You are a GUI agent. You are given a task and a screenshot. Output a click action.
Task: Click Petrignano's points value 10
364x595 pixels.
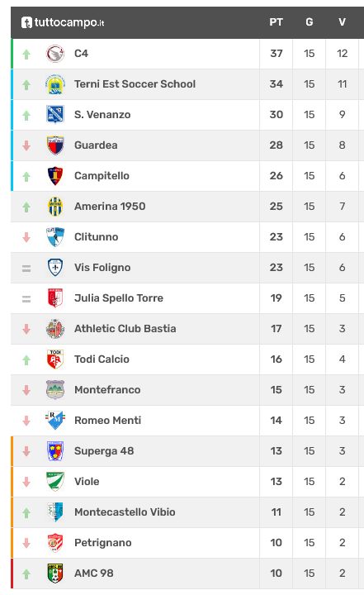pos(276,543)
